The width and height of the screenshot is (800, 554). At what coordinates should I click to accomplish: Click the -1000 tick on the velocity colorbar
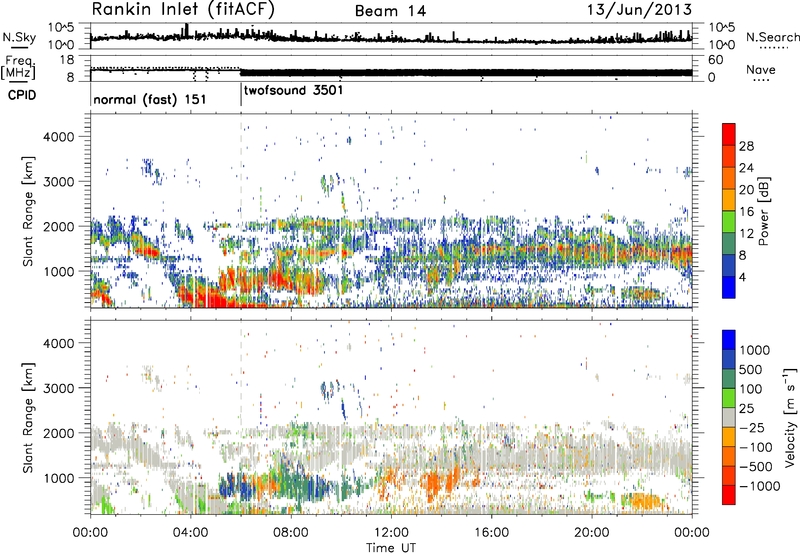(x=759, y=486)
